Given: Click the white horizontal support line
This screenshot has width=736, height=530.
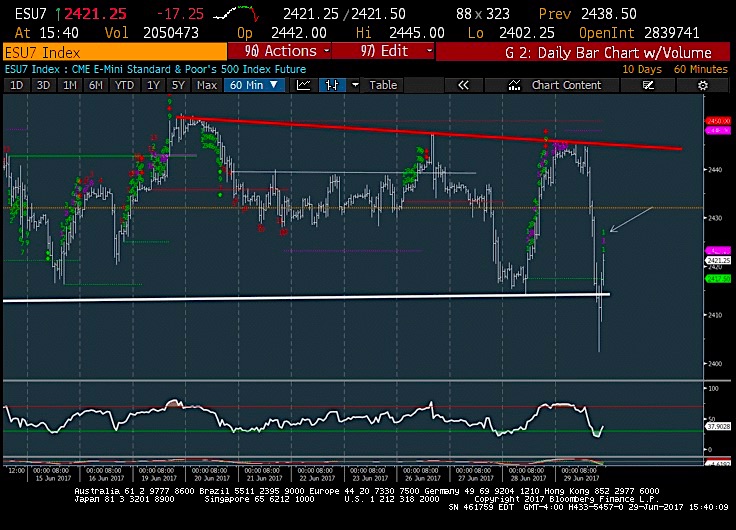Looking at the screenshot, I should 307,297.
